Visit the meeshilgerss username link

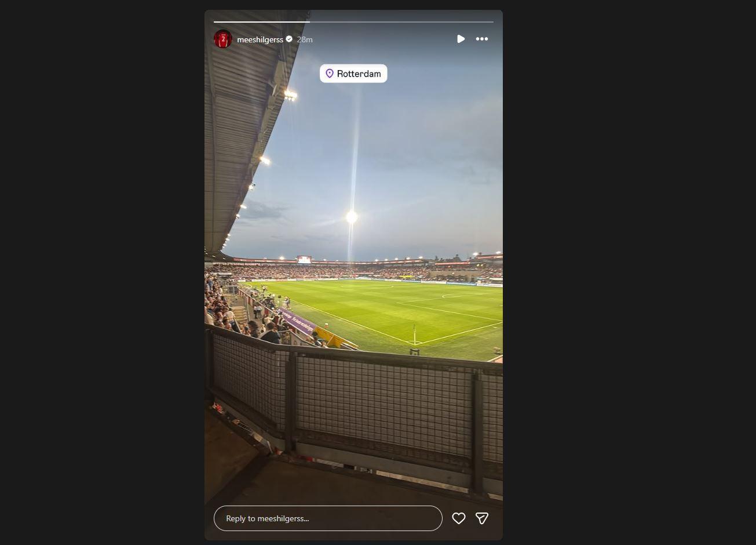click(x=260, y=39)
